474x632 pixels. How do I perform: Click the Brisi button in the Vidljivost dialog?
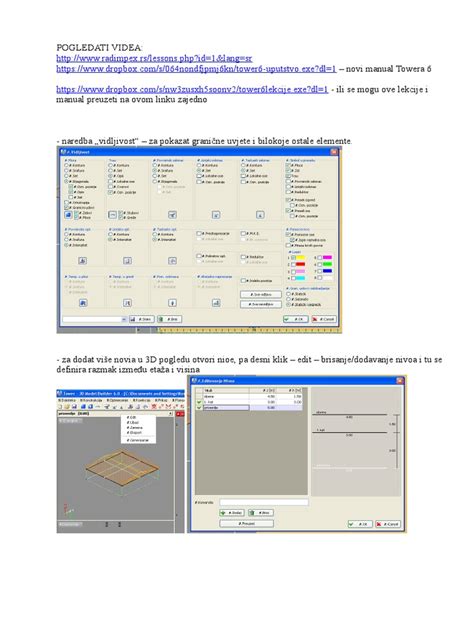click(169, 319)
